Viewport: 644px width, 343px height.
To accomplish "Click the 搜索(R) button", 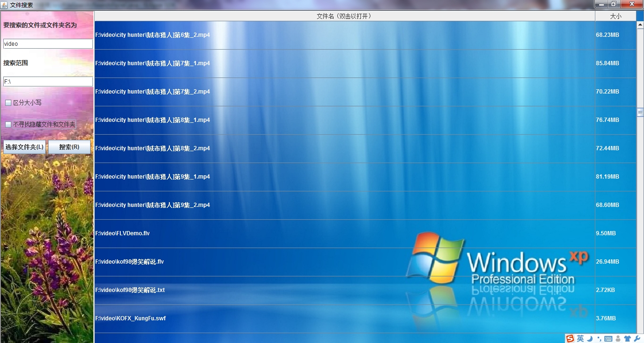I will pyautogui.click(x=69, y=147).
